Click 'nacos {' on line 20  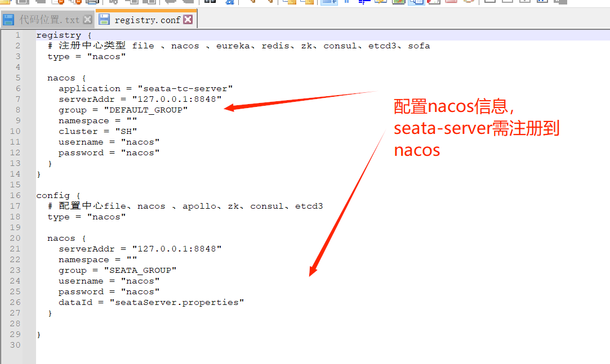[66, 238]
